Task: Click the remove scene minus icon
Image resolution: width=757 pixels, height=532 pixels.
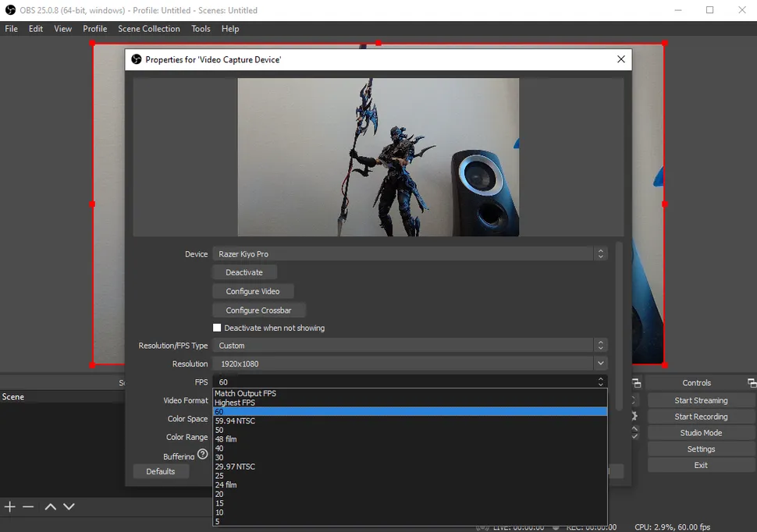Action: (x=28, y=507)
